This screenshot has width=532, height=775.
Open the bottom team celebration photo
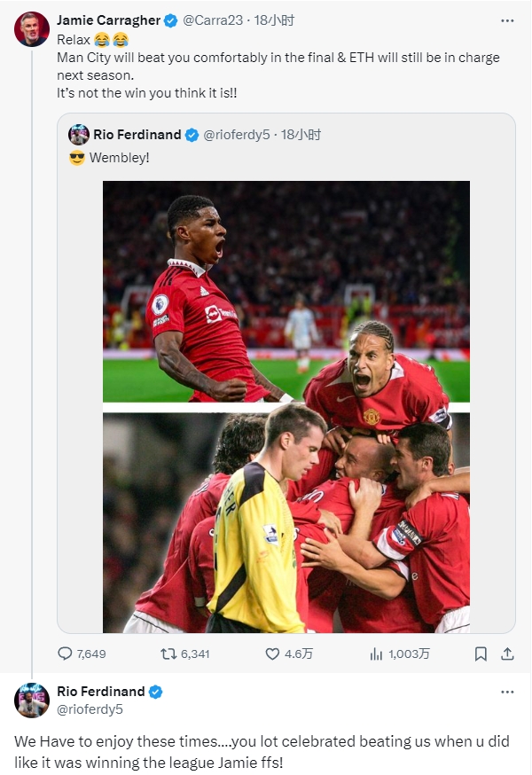(286, 521)
